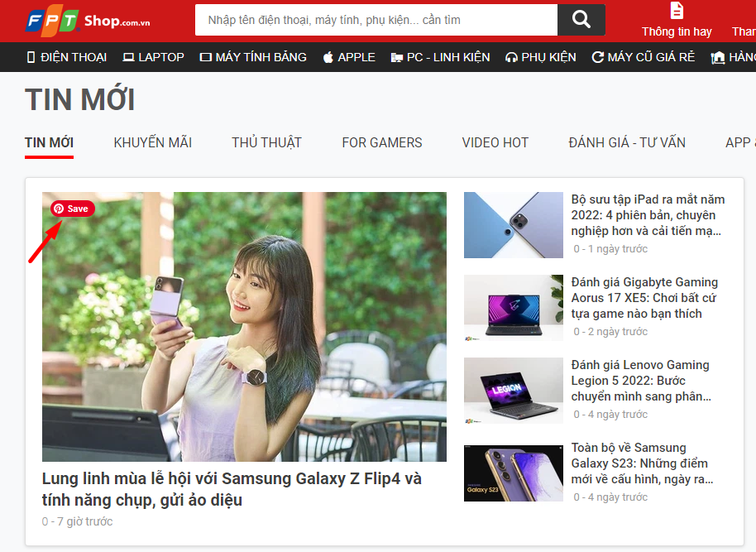This screenshot has height=552, width=756.
Task: Switch to FOR GAMERS tab
Action: tap(382, 143)
